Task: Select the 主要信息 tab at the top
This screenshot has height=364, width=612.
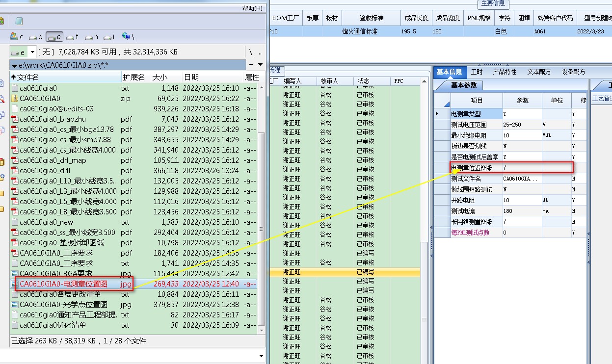Action: 493,3
